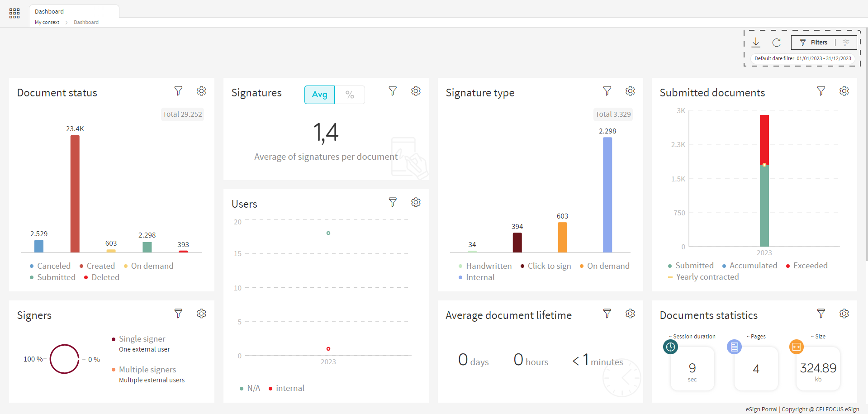Viewport: 868px width, 414px height.
Task: Click the page vertical scrollbar
Action: (x=866, y=145)
